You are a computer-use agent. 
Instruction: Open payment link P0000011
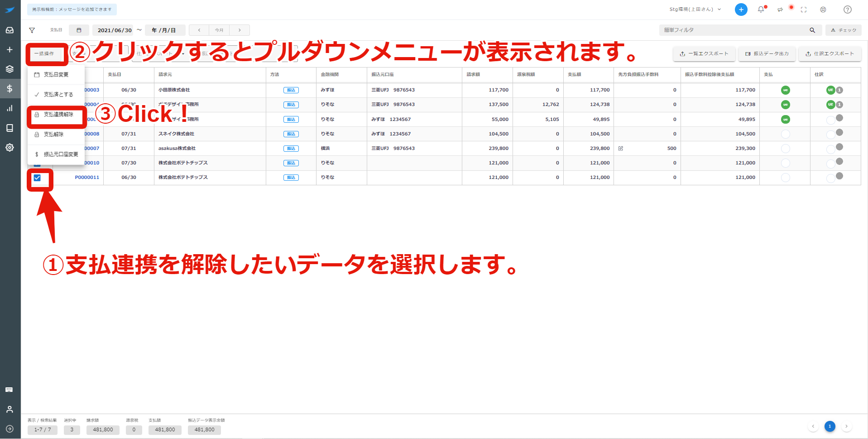pos(87,178)
